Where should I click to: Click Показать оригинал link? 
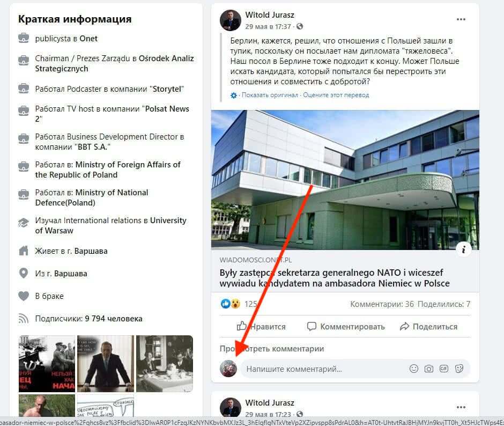(270, 95)
